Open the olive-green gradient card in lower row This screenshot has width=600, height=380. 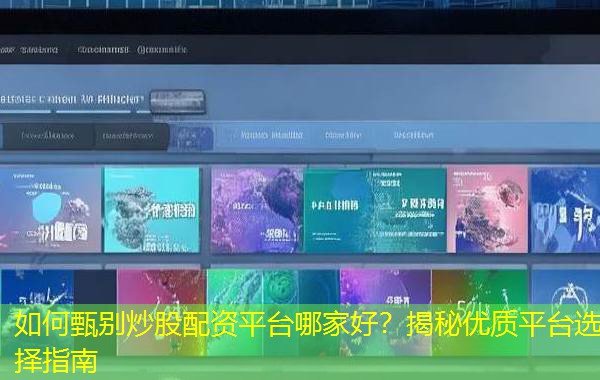pyautogui.click(x=480, y=312)
